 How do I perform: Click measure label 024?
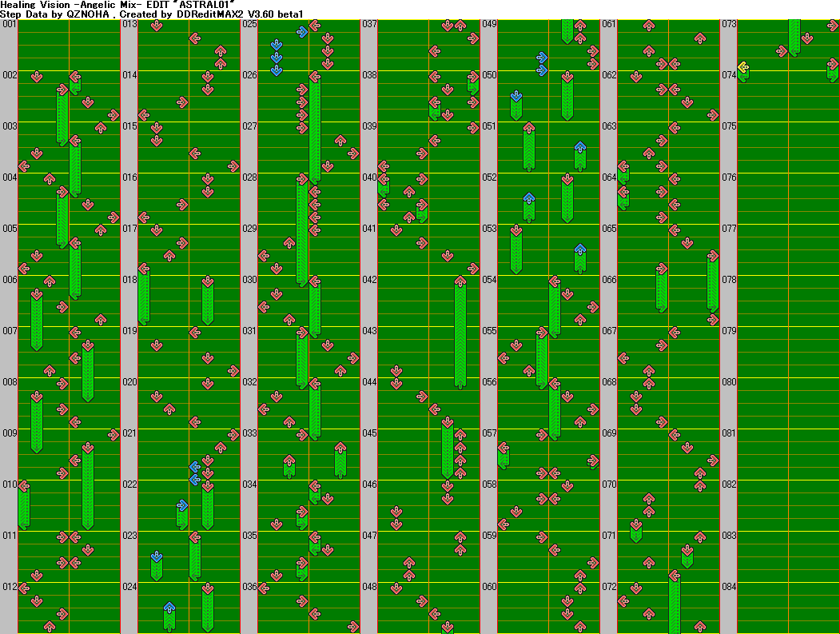[x=129, y=587]
